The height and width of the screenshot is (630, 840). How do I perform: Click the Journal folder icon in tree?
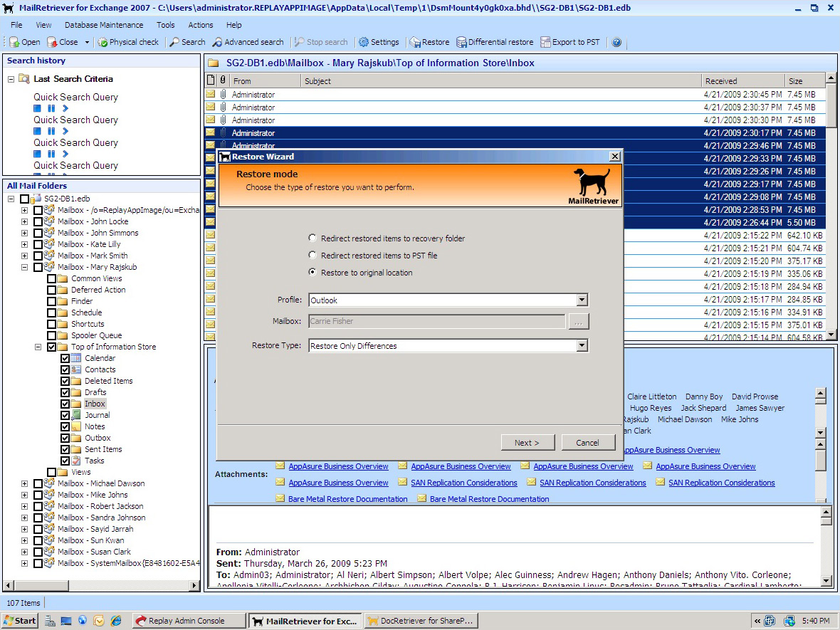tap(76, 414)
